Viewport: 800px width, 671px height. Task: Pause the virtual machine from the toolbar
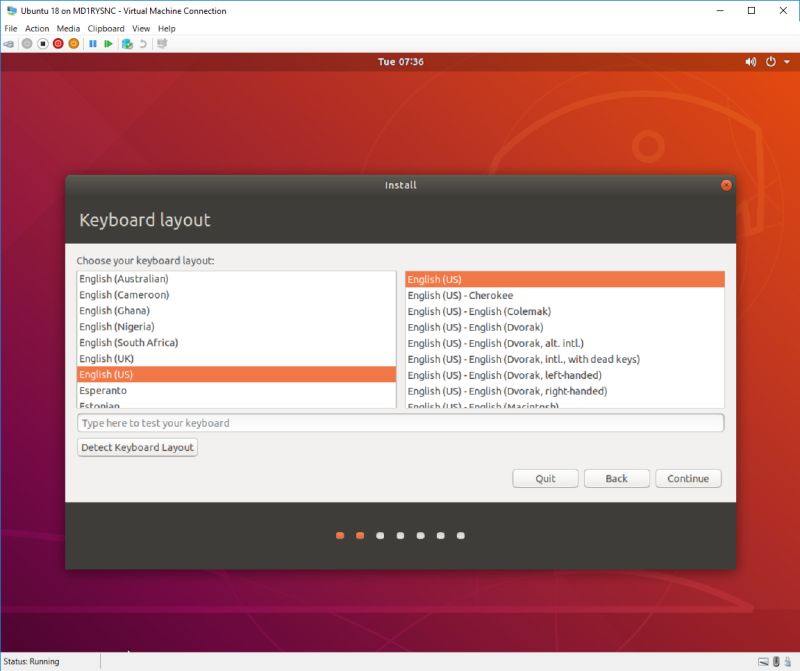93,44
